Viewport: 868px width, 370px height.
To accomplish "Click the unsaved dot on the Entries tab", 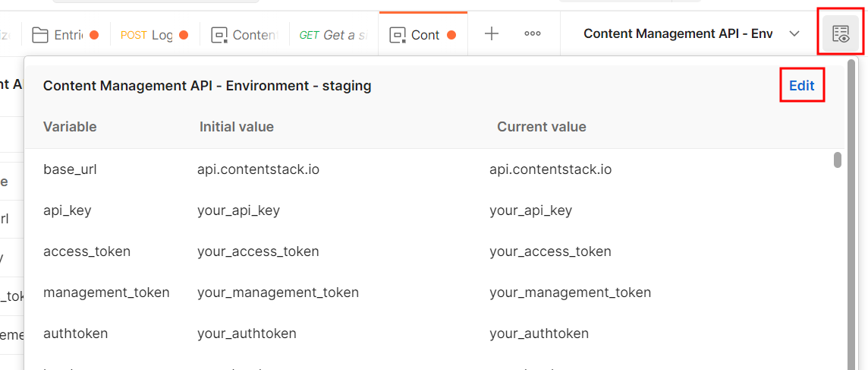I will [94, 35].
